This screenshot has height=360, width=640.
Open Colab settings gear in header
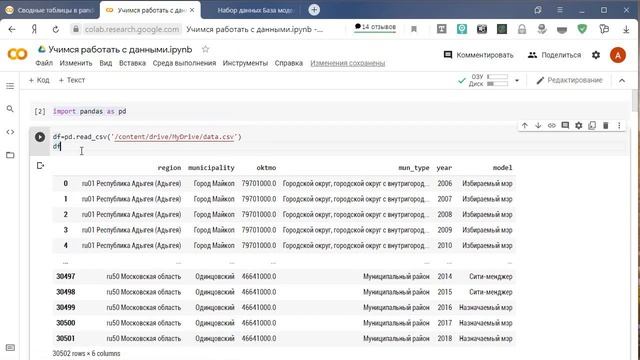click(x=596, y=55)
